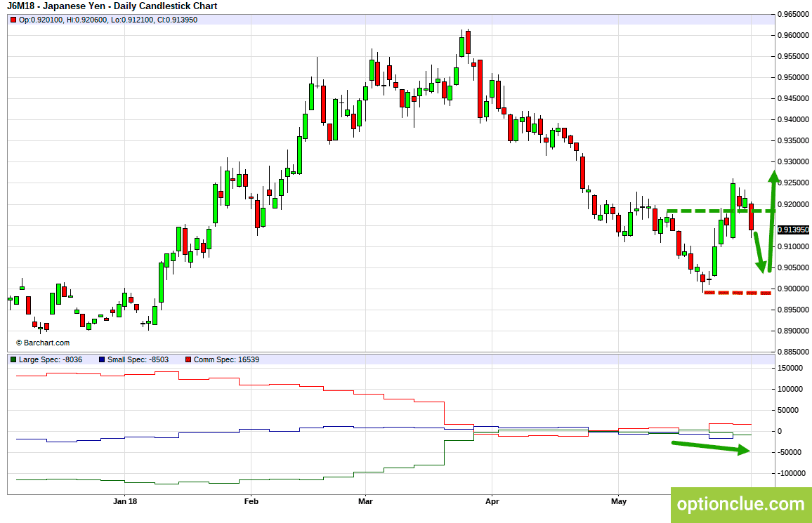This screenshot has height=523, width=812.
Task: Click the 0.895000 price axis label
Action: (793, 310)
